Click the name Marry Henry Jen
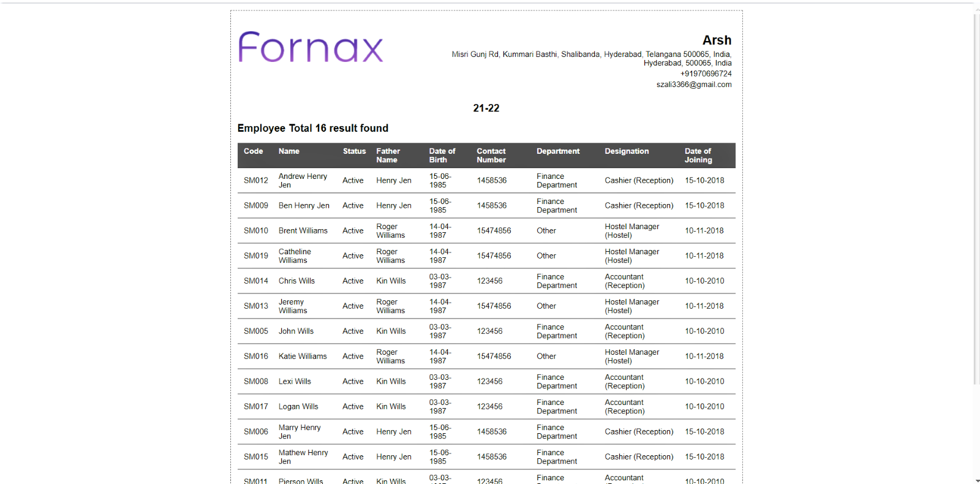The height and width of the screenshot is (484, 980). 300,432
